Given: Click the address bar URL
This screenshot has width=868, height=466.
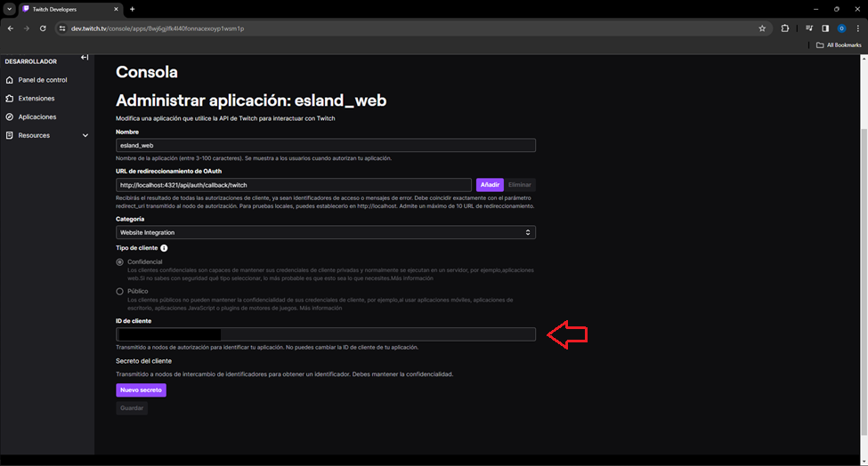Looking at the screenshot, I should tap(158, 28).
